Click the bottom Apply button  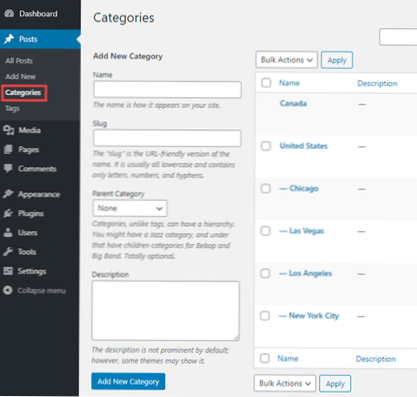[x=335, y=384]
